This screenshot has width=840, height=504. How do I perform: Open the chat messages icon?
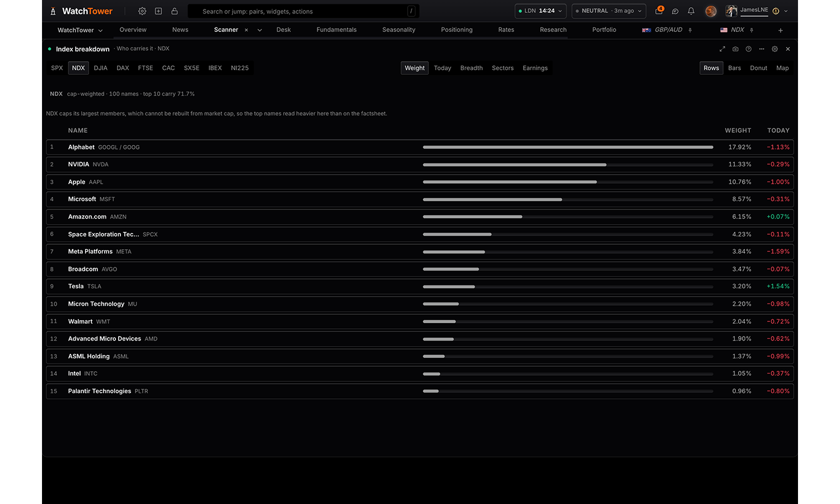675,11
